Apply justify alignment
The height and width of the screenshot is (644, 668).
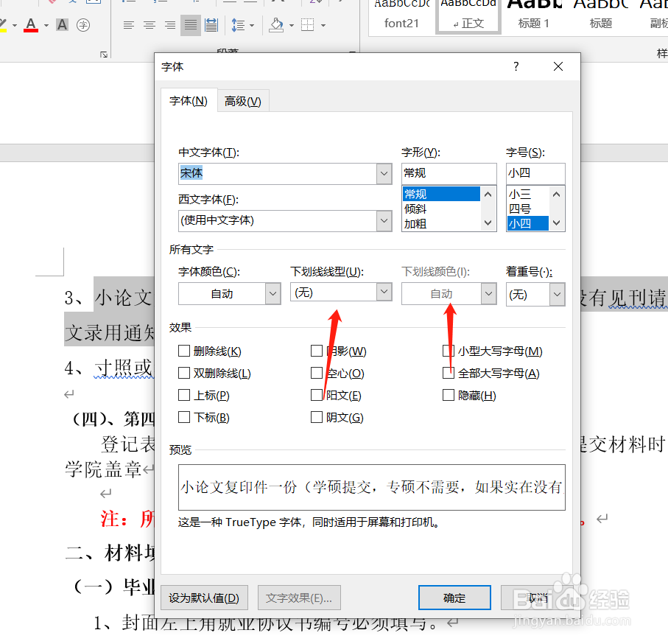(190, 24)
